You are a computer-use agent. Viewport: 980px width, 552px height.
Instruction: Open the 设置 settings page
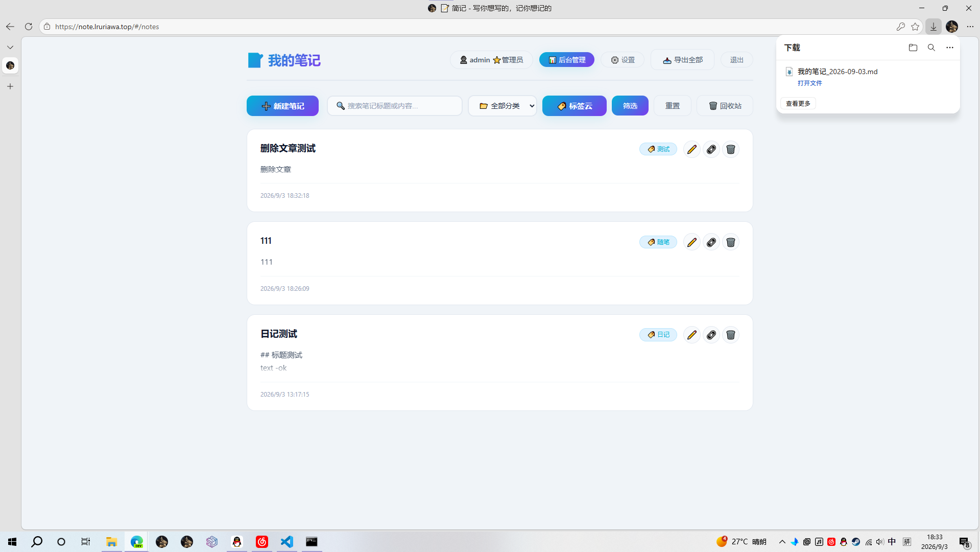623,60
